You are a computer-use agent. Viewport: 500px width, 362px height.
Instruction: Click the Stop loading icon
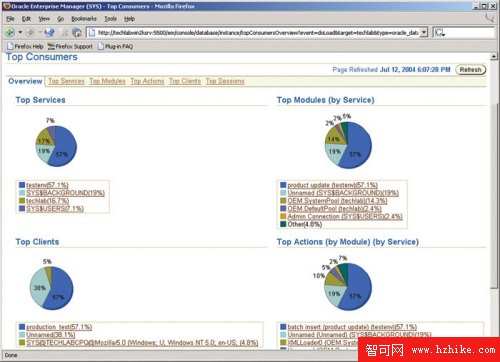click(63, 32)
